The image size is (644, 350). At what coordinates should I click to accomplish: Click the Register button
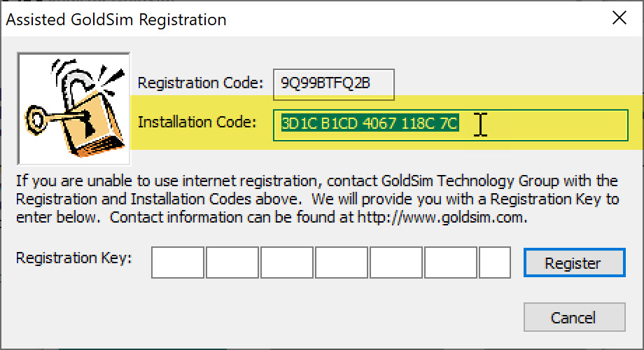click(574, 262)
